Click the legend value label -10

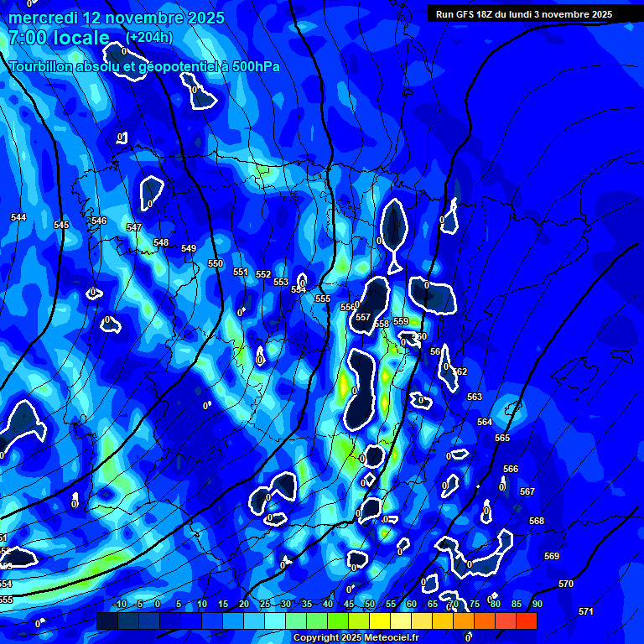[119, 604]
